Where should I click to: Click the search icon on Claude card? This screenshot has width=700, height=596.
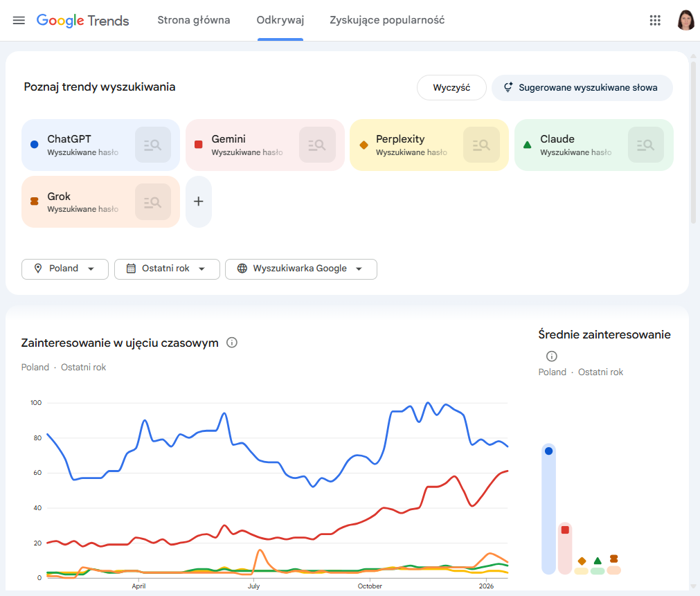click(x=646, y=145)
